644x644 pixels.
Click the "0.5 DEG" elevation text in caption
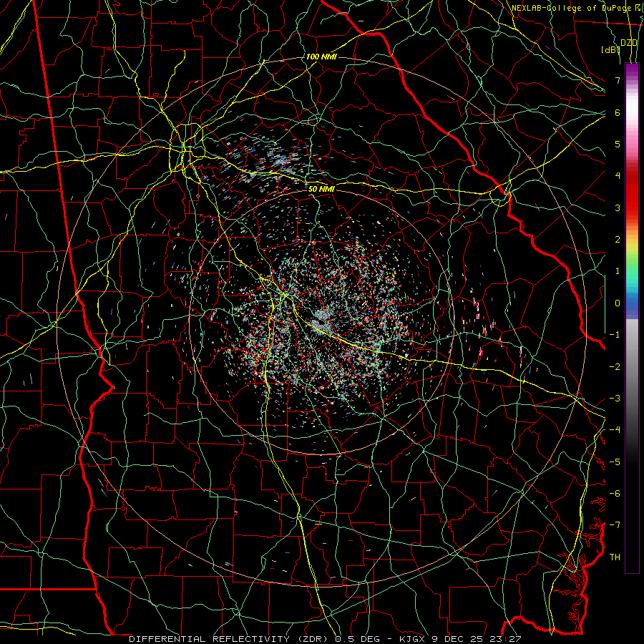pos(357,639)
